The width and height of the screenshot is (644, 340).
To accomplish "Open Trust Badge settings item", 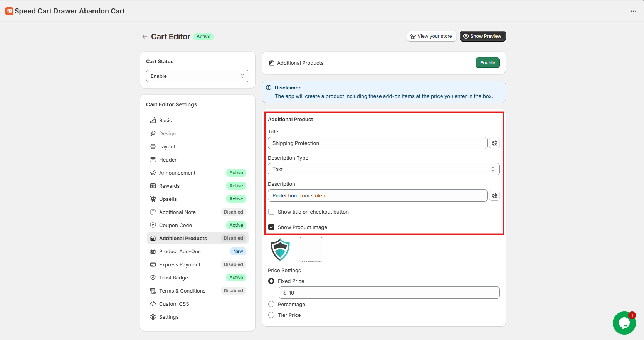I will [173, 278].
